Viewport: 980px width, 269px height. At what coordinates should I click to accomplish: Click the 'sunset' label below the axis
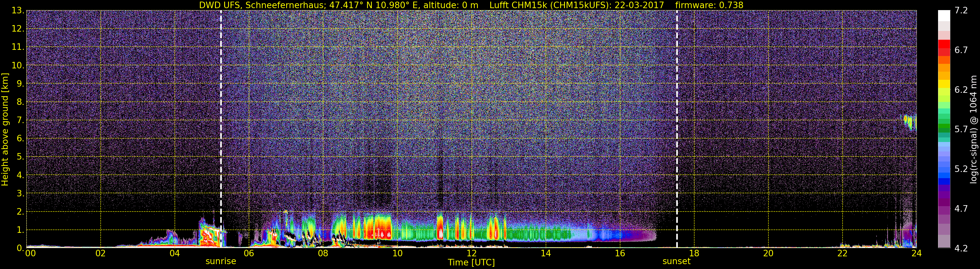coord(677,262)
